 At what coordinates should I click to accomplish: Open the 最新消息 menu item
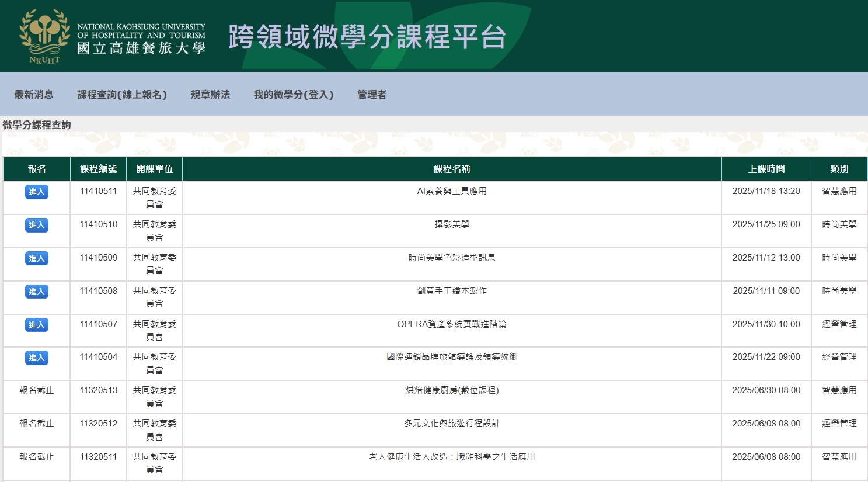coord(34,95)
